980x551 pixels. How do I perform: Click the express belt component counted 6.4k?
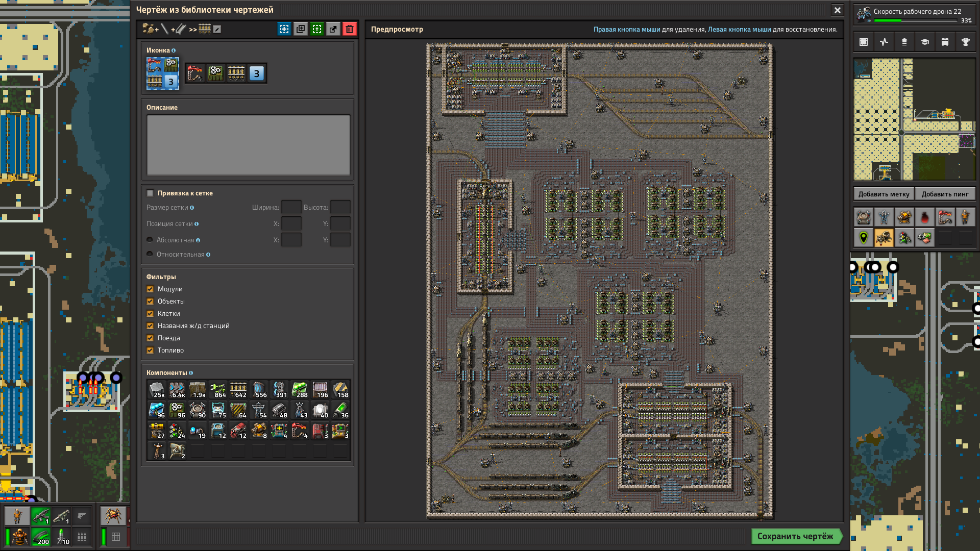click(177, 390)
